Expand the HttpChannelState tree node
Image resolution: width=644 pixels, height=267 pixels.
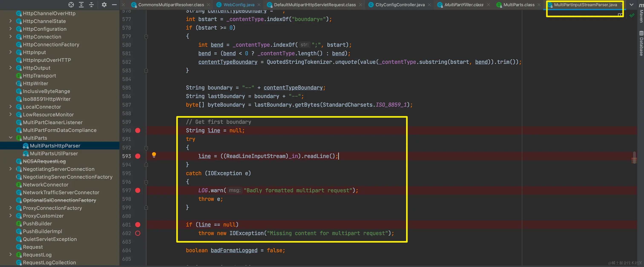tap(10, 21)
